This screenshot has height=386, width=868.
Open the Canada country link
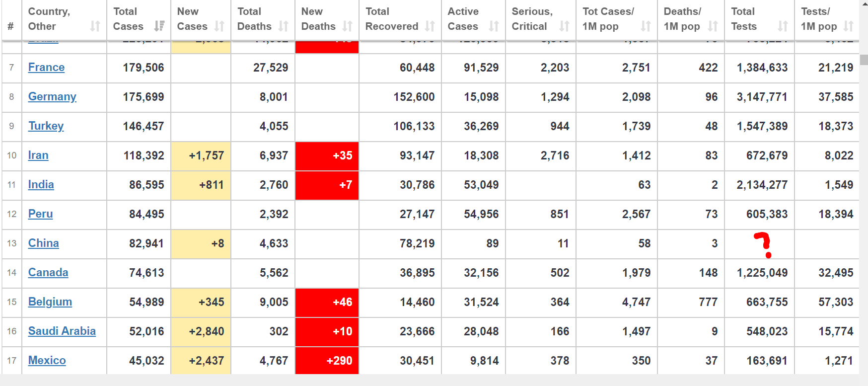pyautogui.click(x=48, y=273)
